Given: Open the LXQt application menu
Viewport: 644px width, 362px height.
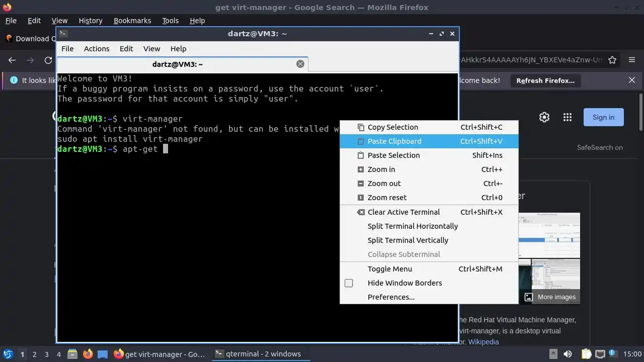Looking at the screenshot, I should coord(8,354).
